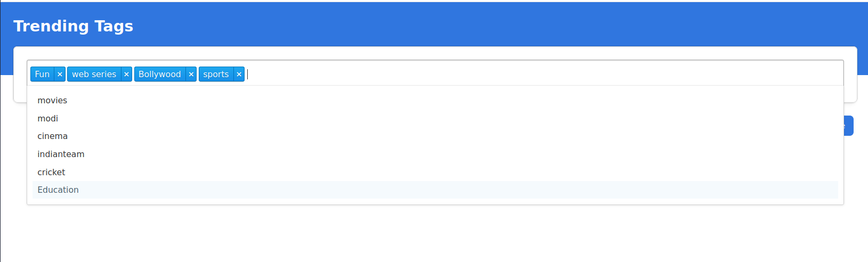Screen dimensions: 868x262
Task: Click the x on the sports tag
Action: click(239, 75)
